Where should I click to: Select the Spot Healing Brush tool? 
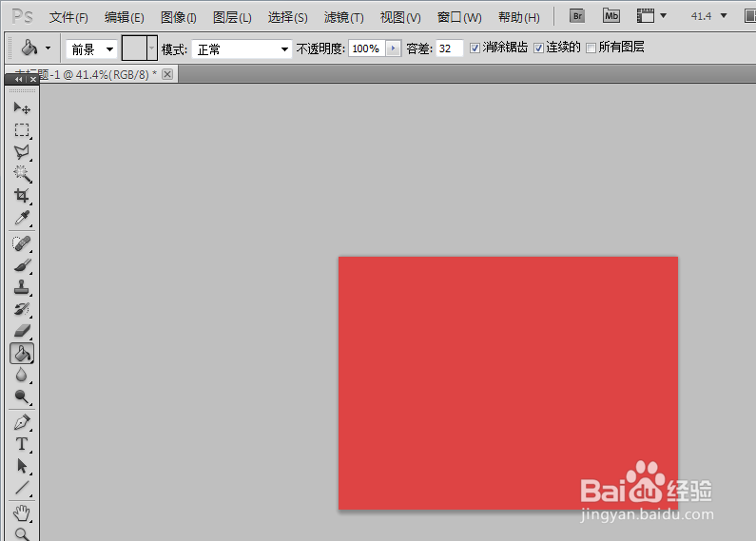[22, 244]
